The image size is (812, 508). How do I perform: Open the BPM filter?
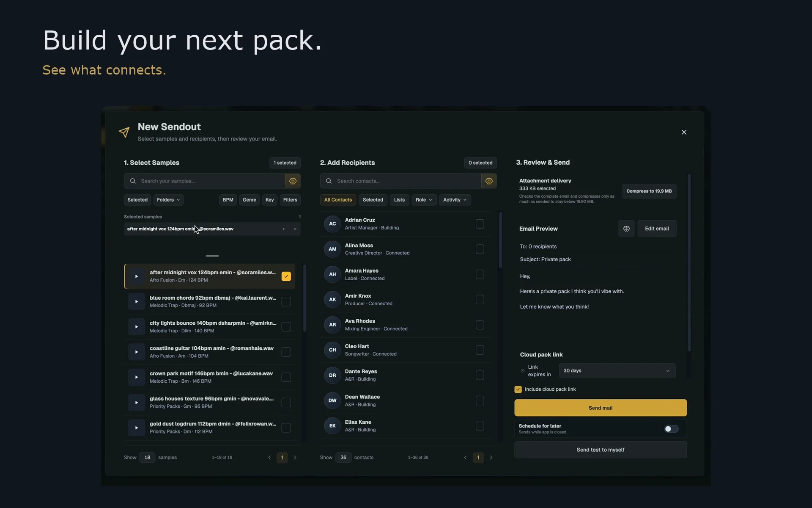(228, 200)
